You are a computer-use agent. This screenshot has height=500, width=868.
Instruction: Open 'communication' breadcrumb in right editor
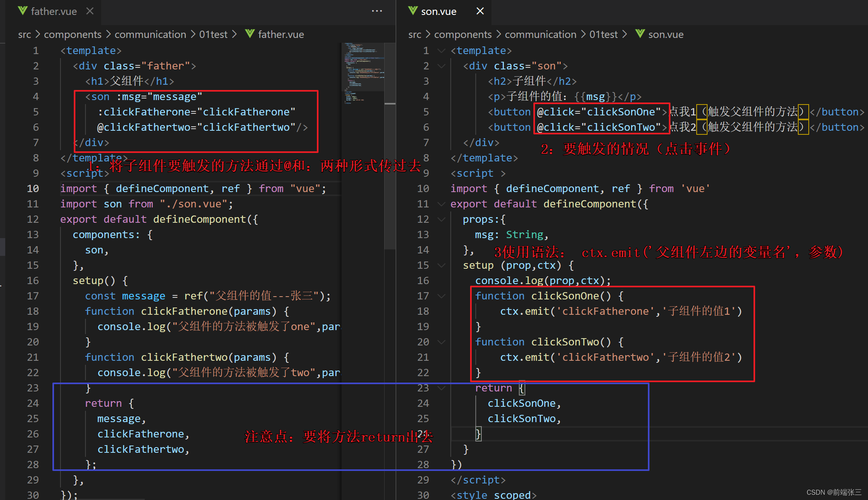tap(541, 34)
